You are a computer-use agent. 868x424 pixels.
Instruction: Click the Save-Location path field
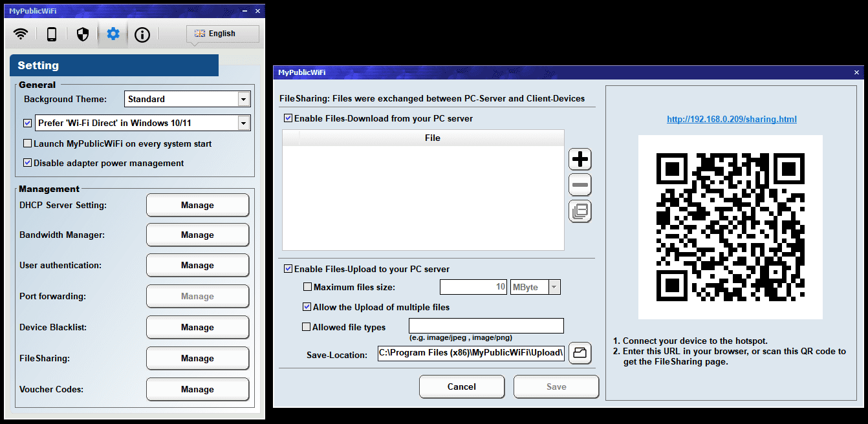tap(472, 354)
